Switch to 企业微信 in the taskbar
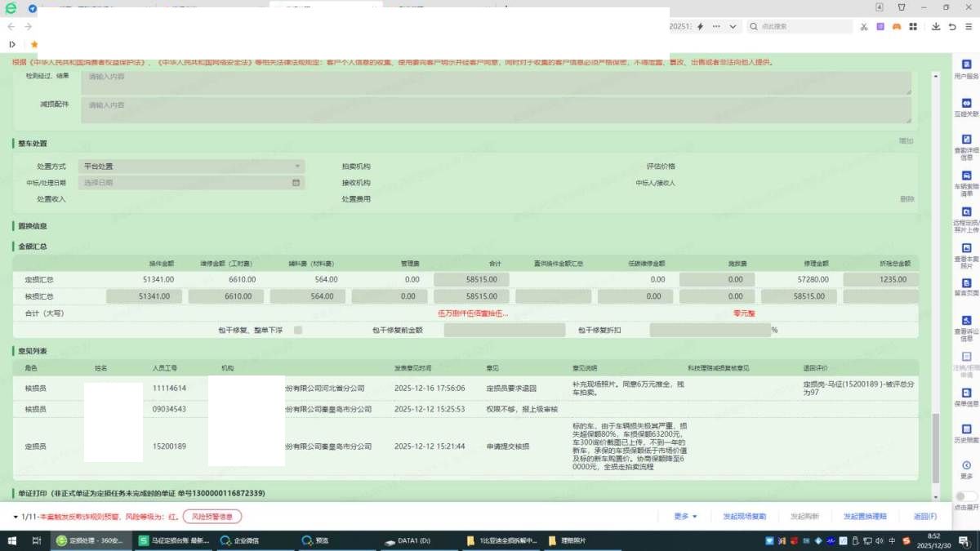 pyautogui.click(x=251, y=540)
